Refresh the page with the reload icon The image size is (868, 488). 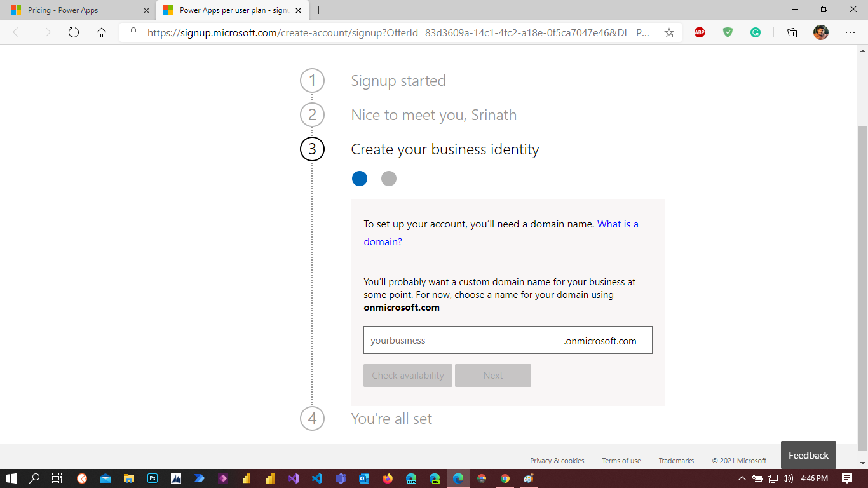coord(74,33)
